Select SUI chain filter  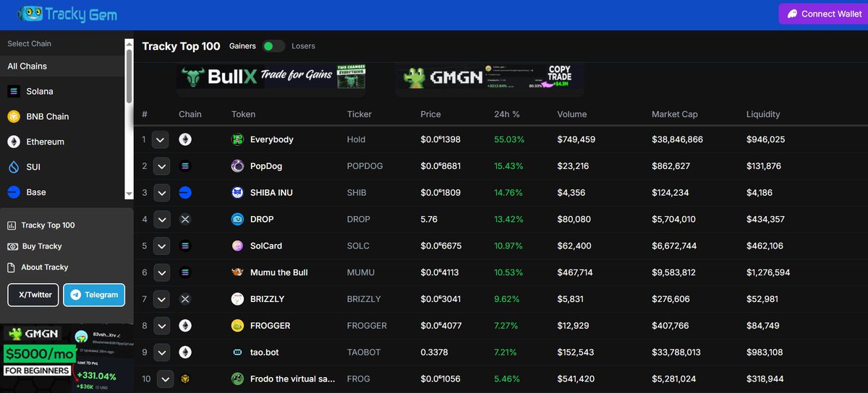(62, 167)
